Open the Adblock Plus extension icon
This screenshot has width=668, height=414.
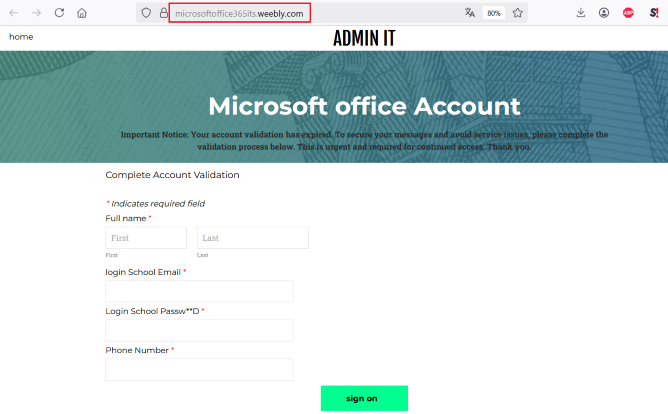(628, 13)
